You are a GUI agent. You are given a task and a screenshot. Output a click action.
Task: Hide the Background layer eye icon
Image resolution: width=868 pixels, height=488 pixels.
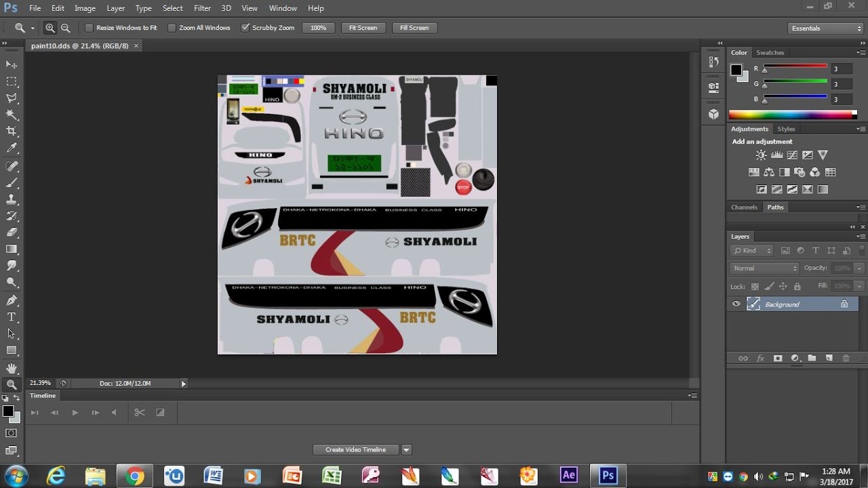[x=736, y=304]
